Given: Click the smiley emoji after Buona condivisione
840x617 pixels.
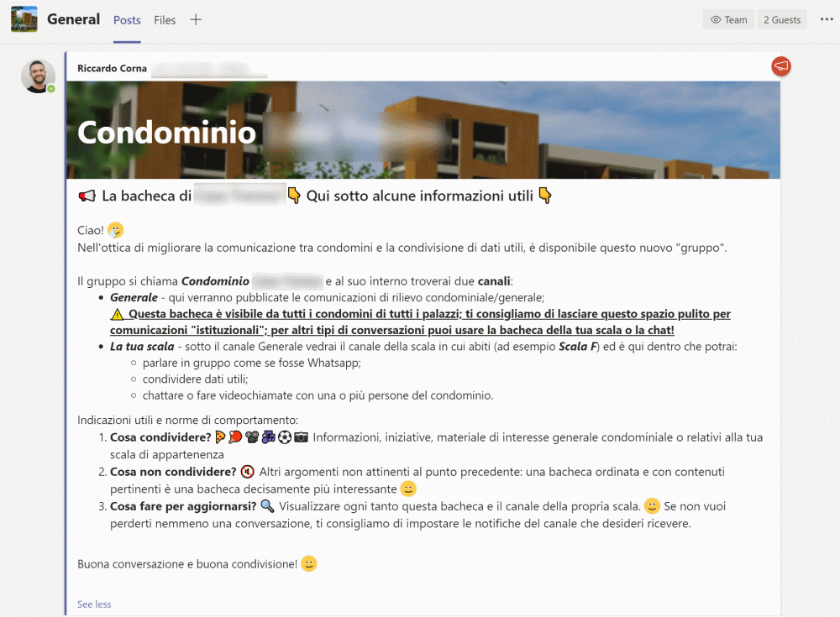Looking at the screenshot, I should click(x=309, y=564).
